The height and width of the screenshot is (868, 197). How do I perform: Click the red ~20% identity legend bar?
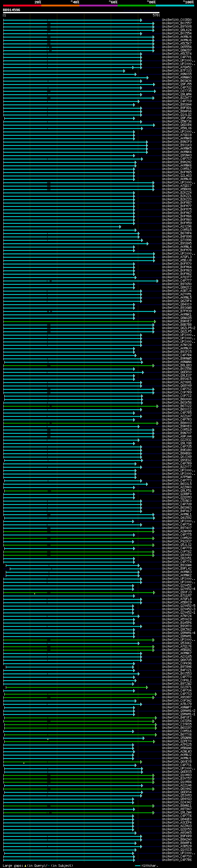coord(22,6)
